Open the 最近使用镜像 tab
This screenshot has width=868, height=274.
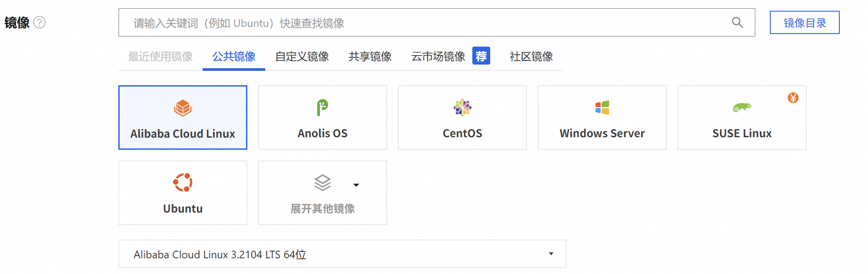[160, 57]
